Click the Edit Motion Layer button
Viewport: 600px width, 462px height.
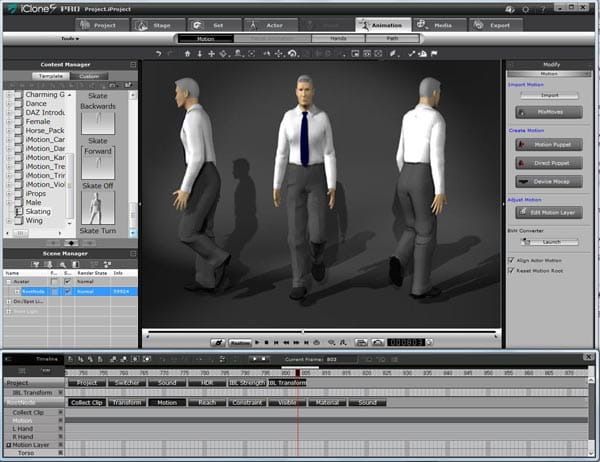[x=549, y=214]
